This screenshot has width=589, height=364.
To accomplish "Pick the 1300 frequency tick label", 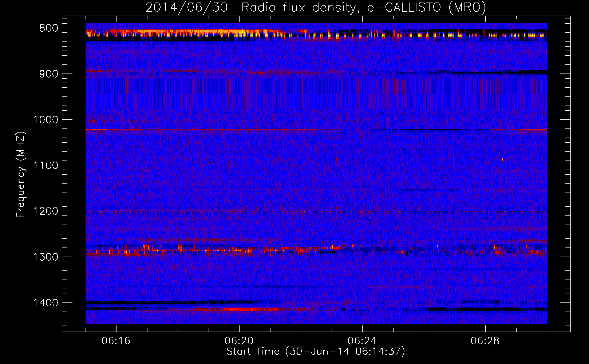I will click(x=46, y=257).
